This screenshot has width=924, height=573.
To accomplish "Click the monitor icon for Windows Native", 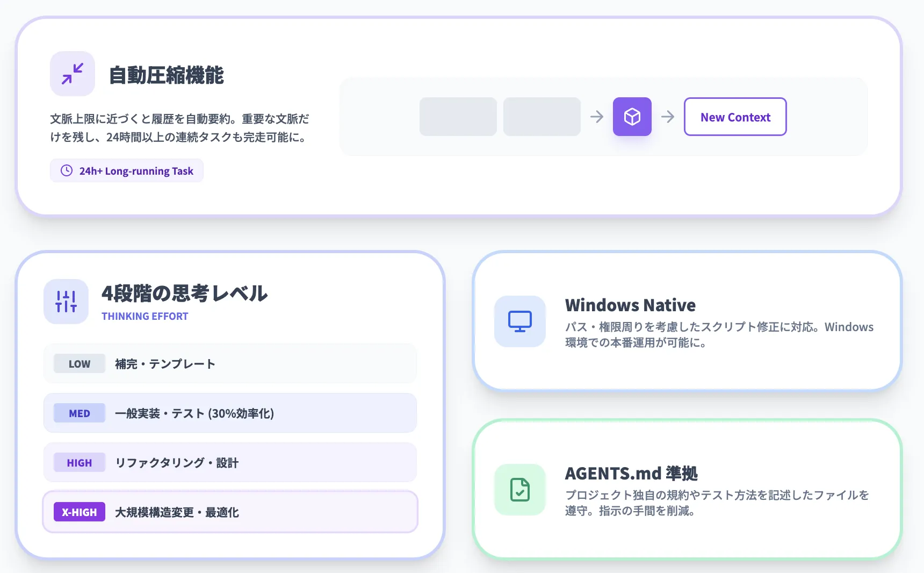I will click(x=519, y=321).
